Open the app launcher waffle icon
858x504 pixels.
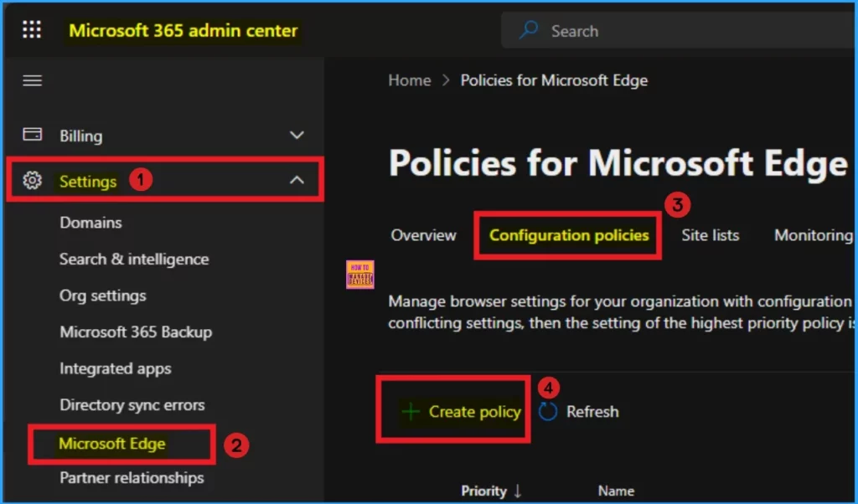click(x=32, y=29)
